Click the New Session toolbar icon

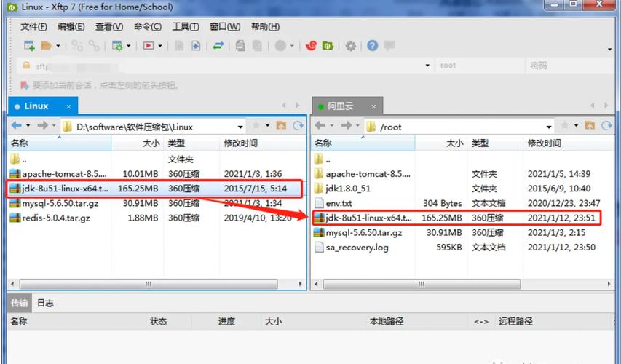point(29,46)
